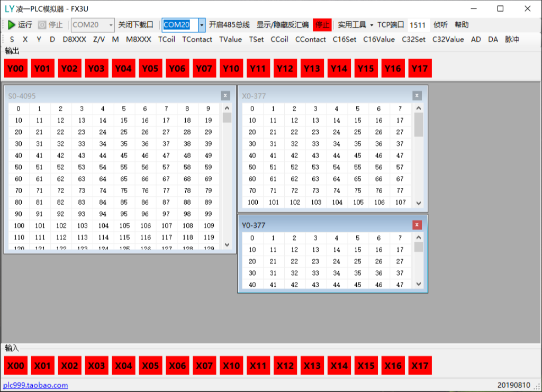Open the disabled COM20 combo box
The width and height of the screenshot is (542, 392).
pyautogui.click(x=93, y=25)
